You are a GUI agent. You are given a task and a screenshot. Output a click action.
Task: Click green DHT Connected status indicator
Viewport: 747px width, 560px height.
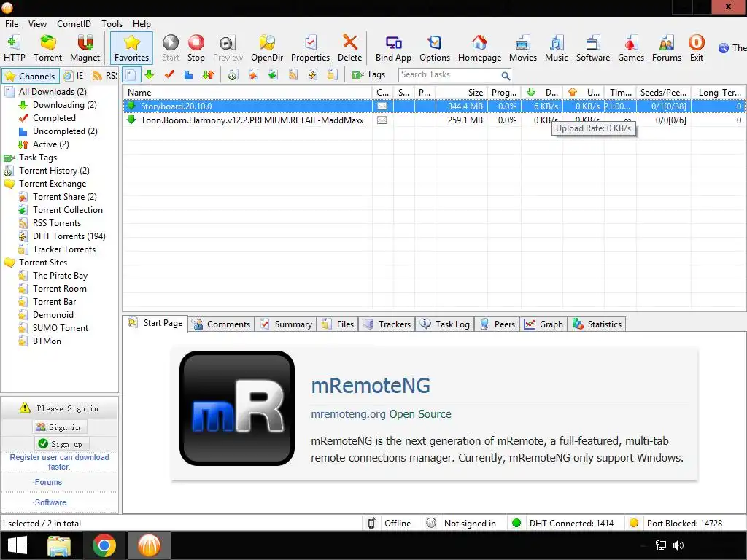[516, 523]
